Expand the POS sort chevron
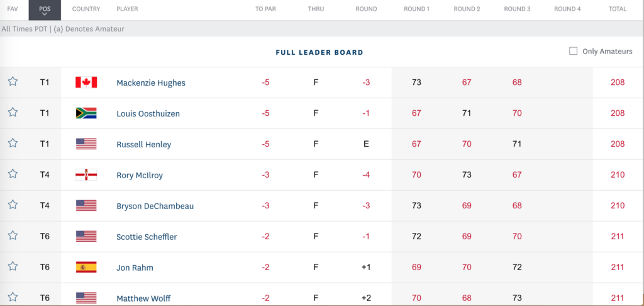Image resolution: width=644 pixels, height=306 pixels. click(45, 14)
